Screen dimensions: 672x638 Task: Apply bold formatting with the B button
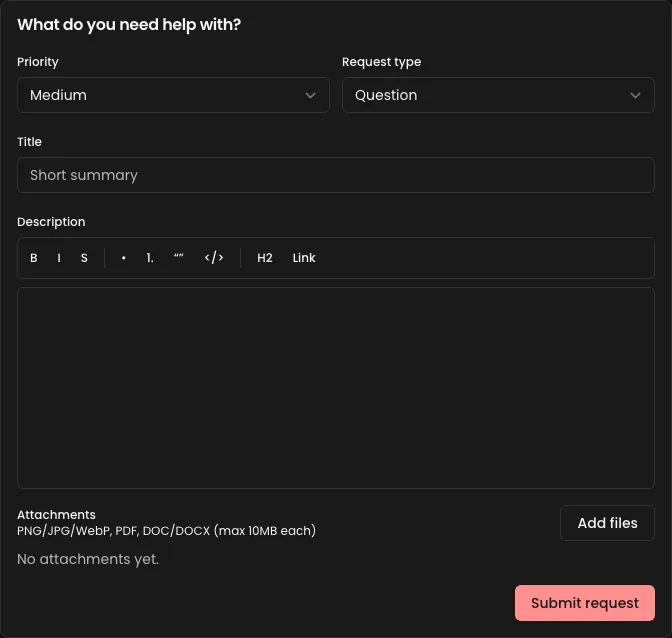pyautogui.click(x=33, y=258)
